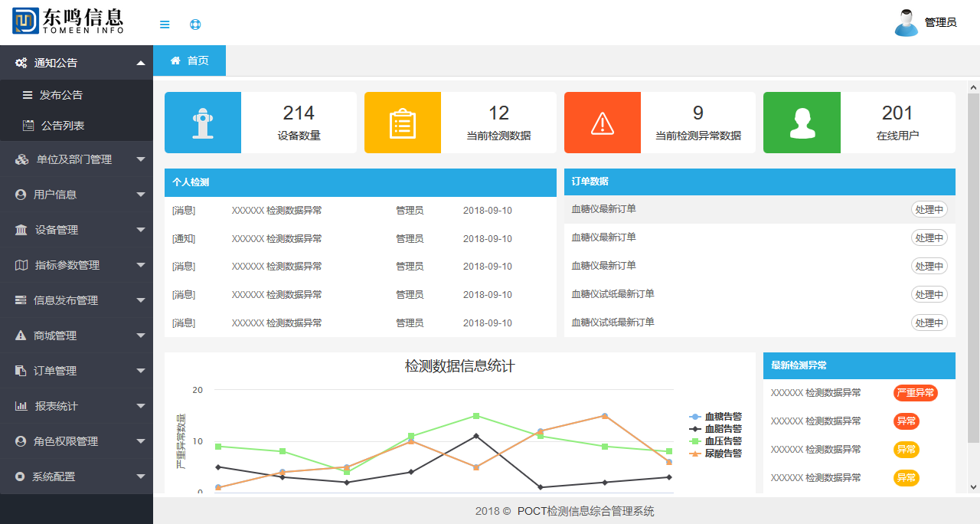Click the 严重异常 red status badge
The height and width of the screenshot is (524, 980).
pos(915,393)
